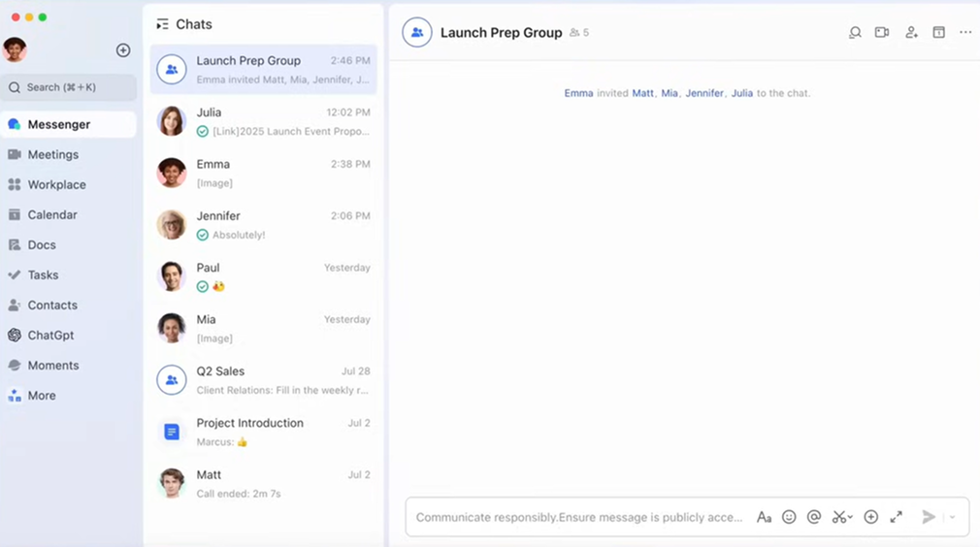The width and height of the screenshot is (980, 547).
Task: Open the chat history search icon
Action: pyautogui.click(x=855, y=32)
